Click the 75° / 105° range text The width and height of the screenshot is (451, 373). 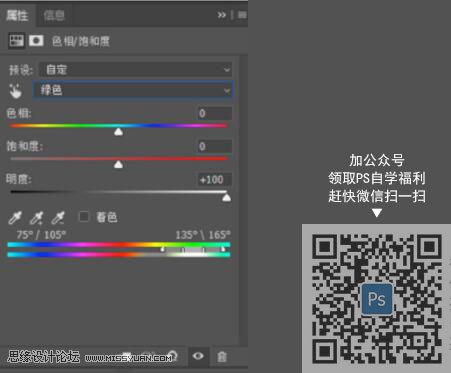41,235
